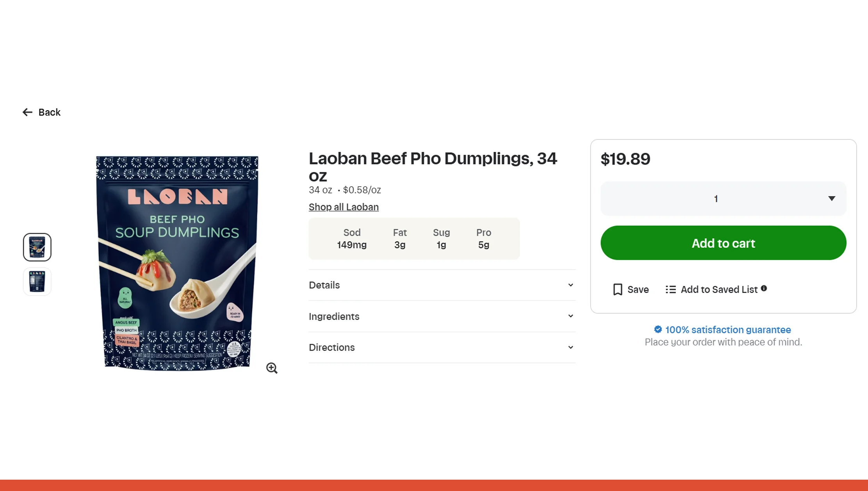Image resolution: width=868 pixels, height=491 pixels.
Task: Click the blue satisfaction guarantee checkmark badge
Action: (x=658, y=330)
